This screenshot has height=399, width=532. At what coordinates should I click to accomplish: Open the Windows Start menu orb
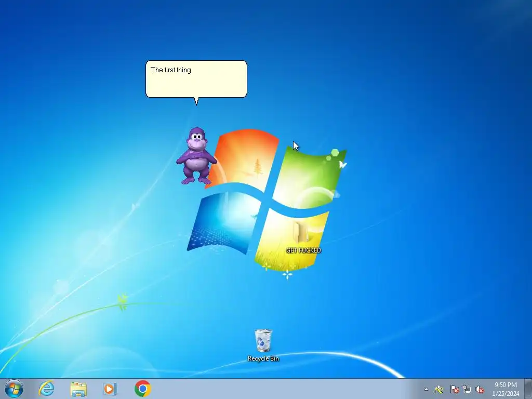tap(14, 389)
